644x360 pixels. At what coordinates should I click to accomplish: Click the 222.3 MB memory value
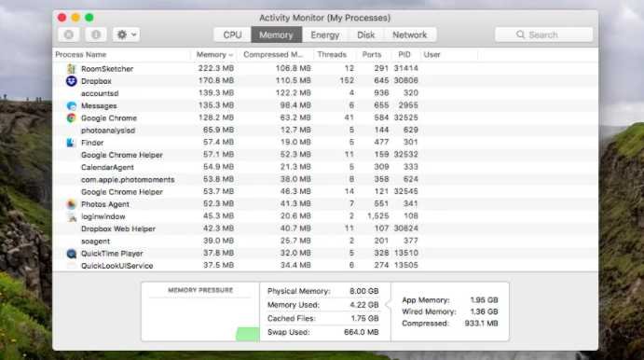pyautogui.click(x=215, y=68)
